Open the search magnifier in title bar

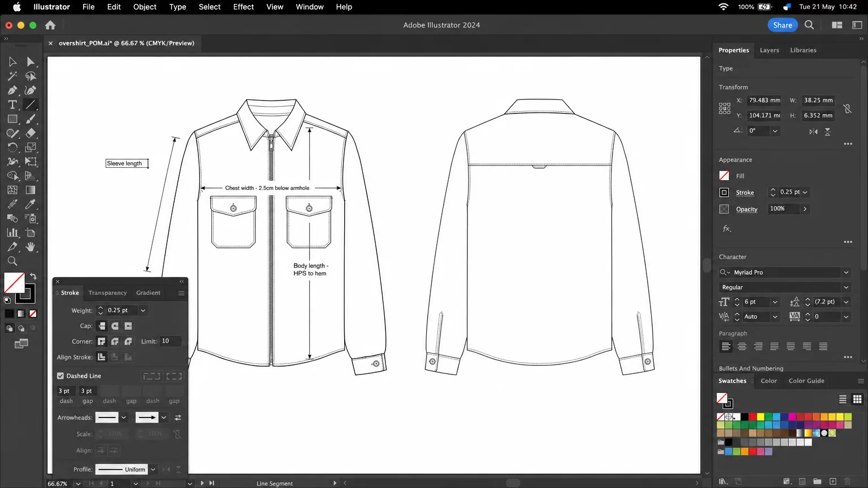point(809,25)
